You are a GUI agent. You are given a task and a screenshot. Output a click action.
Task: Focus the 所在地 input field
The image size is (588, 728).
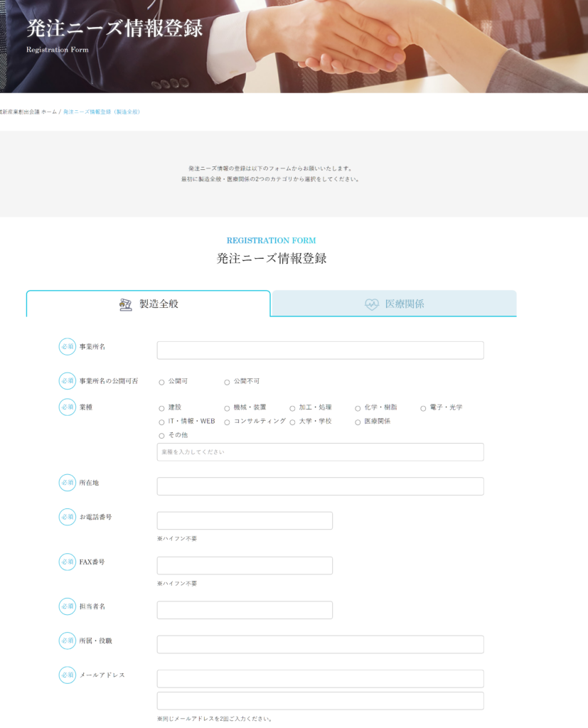point(320,486)
